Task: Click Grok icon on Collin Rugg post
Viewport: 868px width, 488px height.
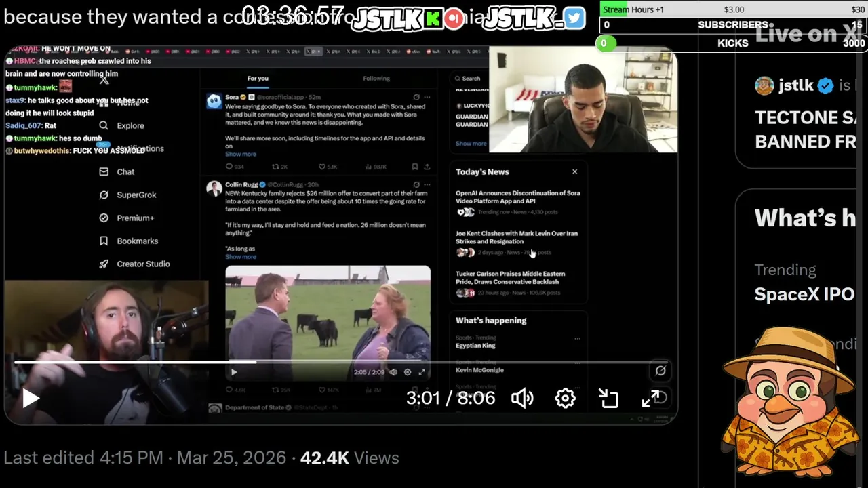Action: (416, 184)
